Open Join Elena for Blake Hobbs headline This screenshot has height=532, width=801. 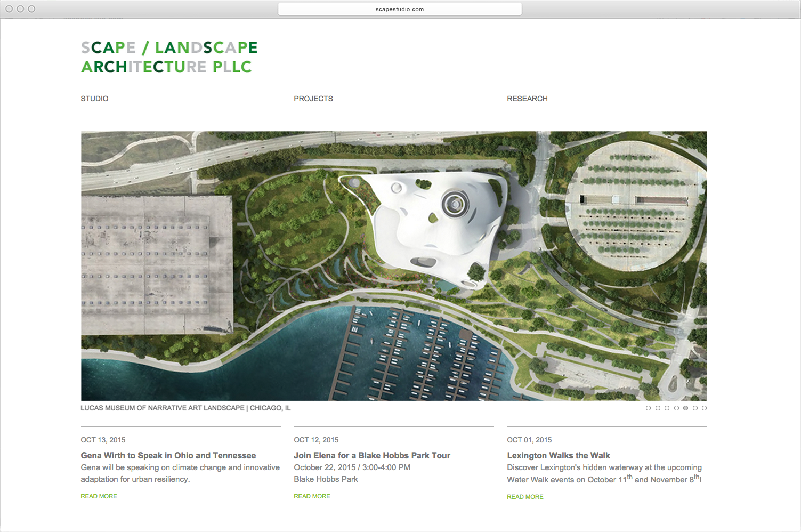(372, 455)
